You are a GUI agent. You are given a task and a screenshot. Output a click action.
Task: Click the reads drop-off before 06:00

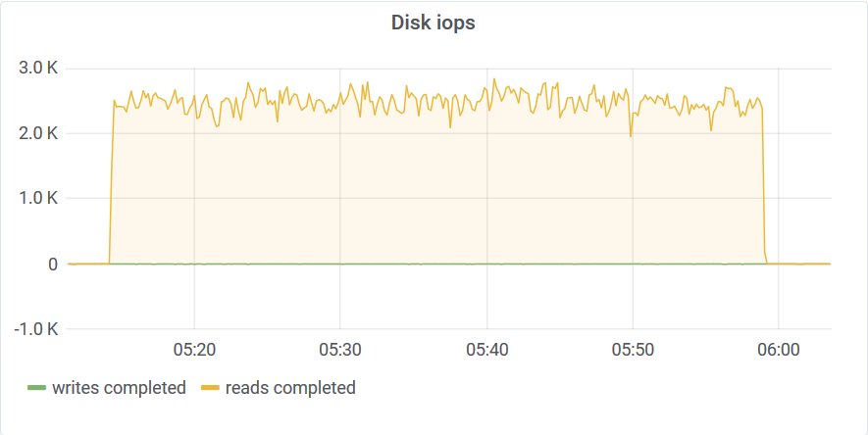764,182
